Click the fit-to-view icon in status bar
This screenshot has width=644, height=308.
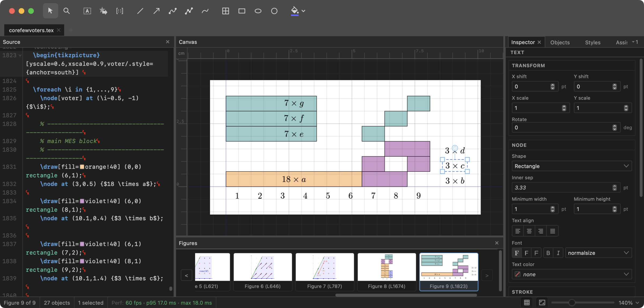[542, 303]
